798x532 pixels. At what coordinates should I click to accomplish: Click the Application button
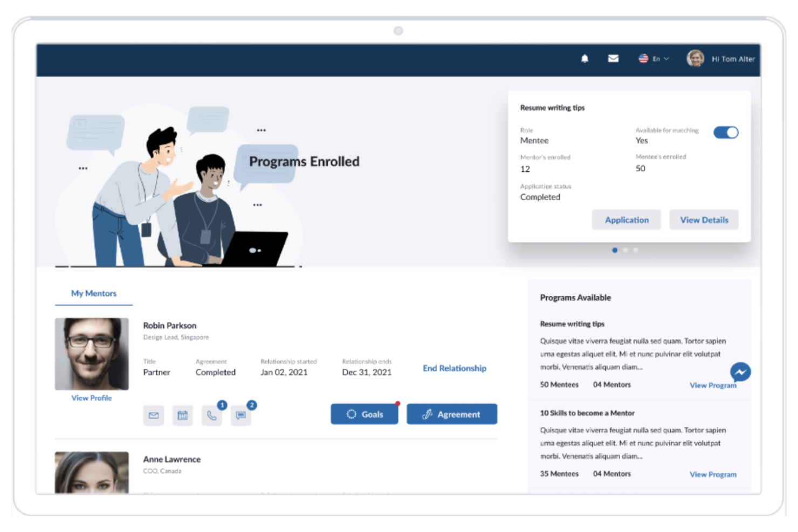coord(626,220)
